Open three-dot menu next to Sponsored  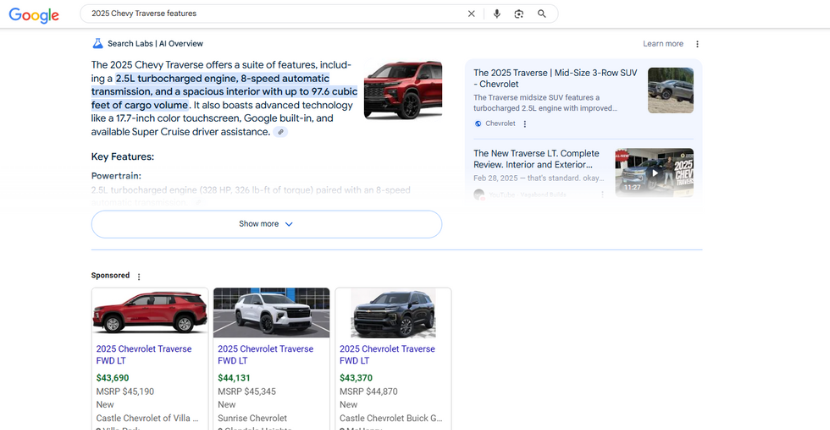(139, 276)
